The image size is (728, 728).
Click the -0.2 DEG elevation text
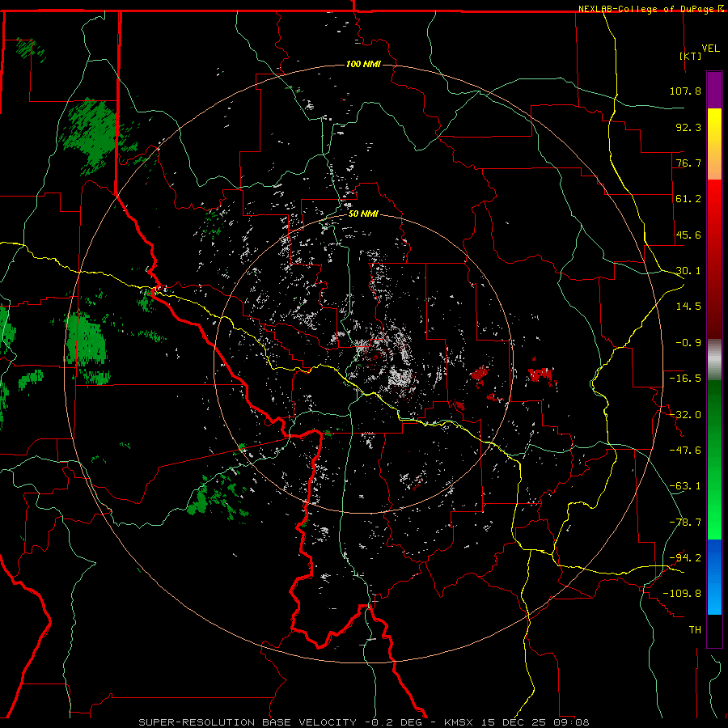coord(393,722)
